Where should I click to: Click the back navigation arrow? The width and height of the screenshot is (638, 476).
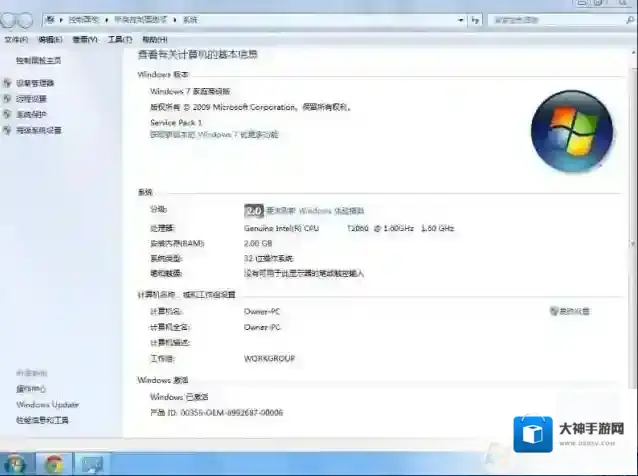point(8,20)
